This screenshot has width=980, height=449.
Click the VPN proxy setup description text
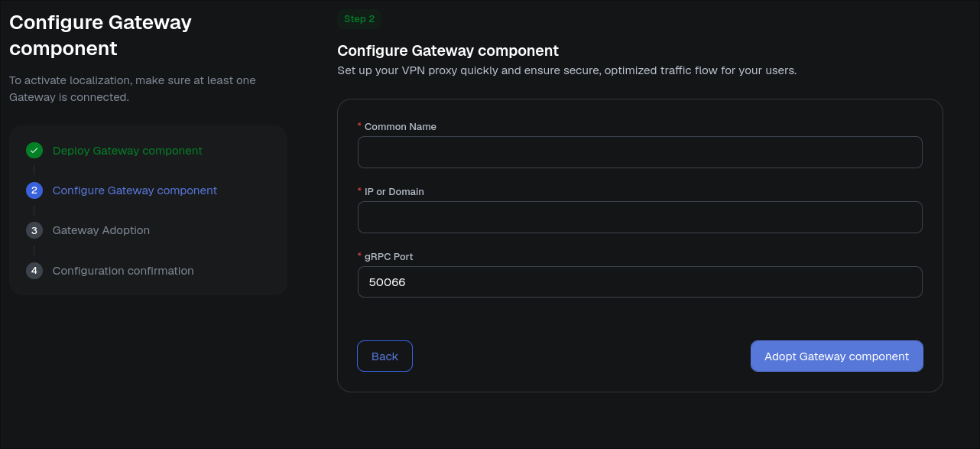tap(567, 70)
